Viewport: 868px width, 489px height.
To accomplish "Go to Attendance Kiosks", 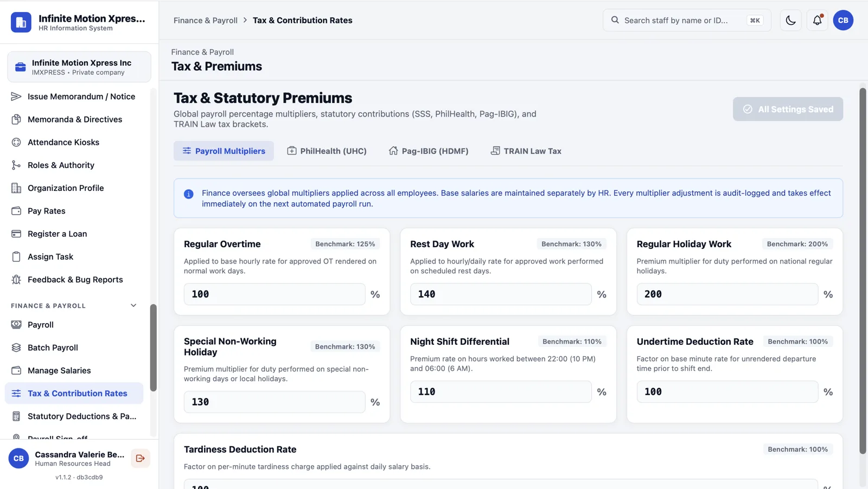I will [x=74, y=142].
